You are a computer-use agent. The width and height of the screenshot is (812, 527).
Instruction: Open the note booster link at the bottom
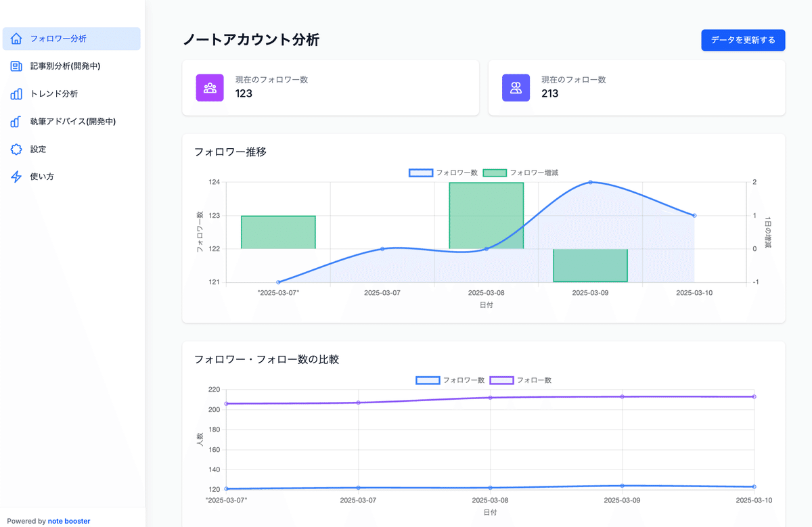69,521
